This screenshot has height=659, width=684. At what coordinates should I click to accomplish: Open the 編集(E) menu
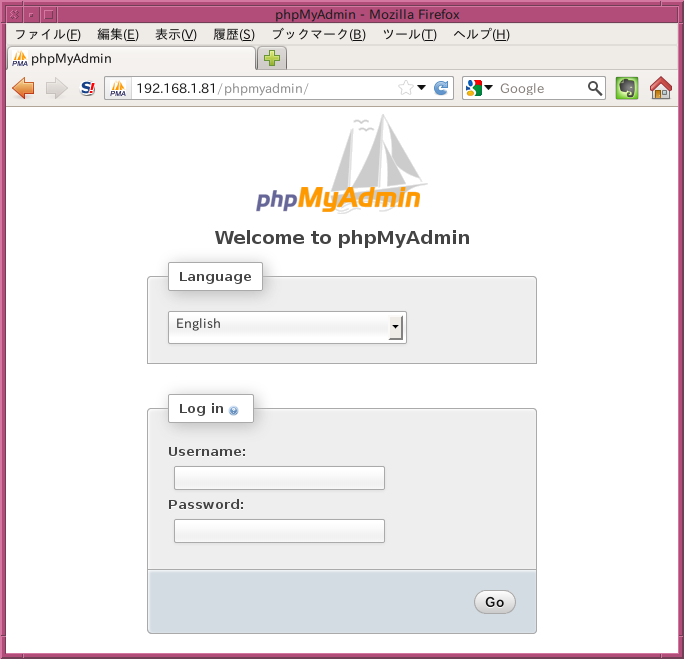118,34
